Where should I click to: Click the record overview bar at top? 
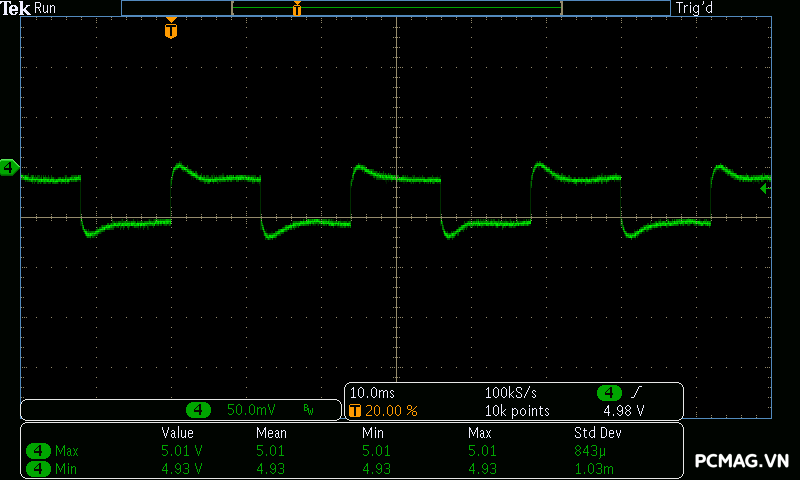[395, 8]
